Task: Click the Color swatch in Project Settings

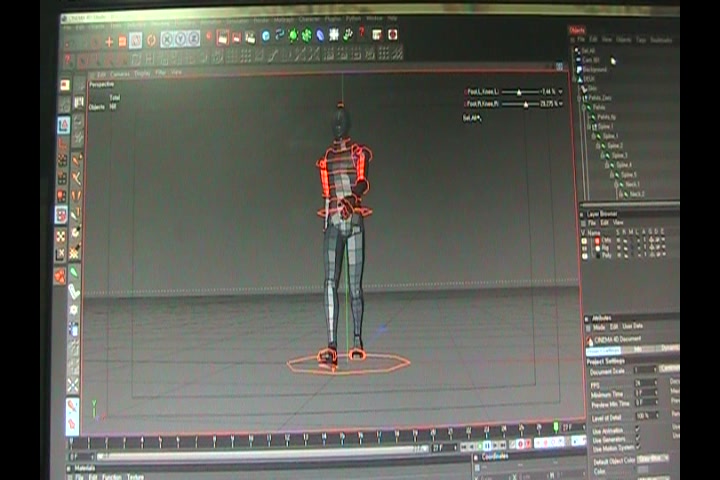Action: click(644, 469)
